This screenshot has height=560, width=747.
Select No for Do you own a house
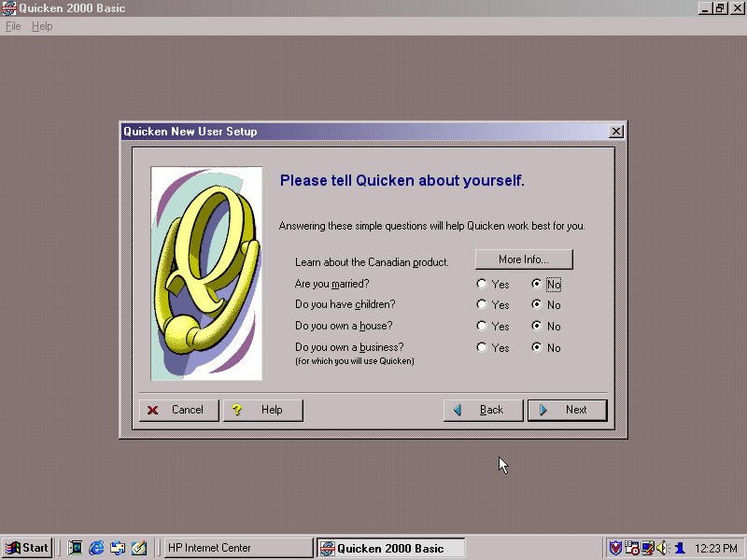[x=537, y=326]
